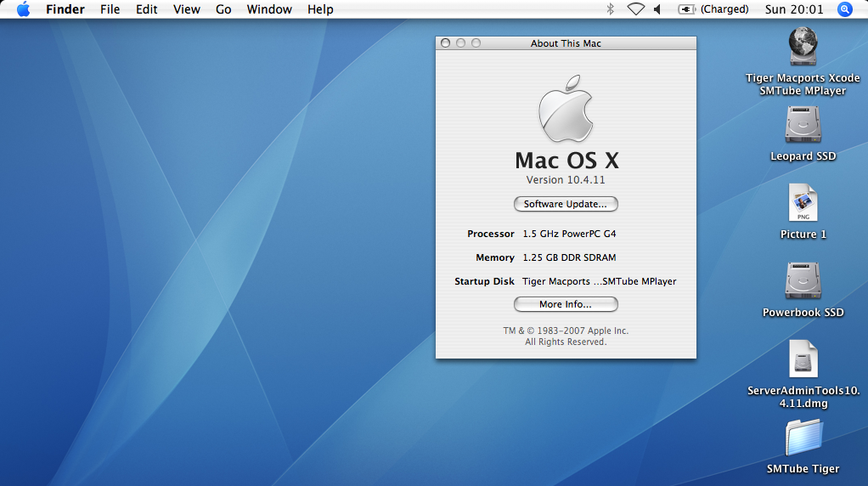Click the 1.5 GHz PowerPC G4 text
Screen dimensions: 868x486
click(569, 234)
